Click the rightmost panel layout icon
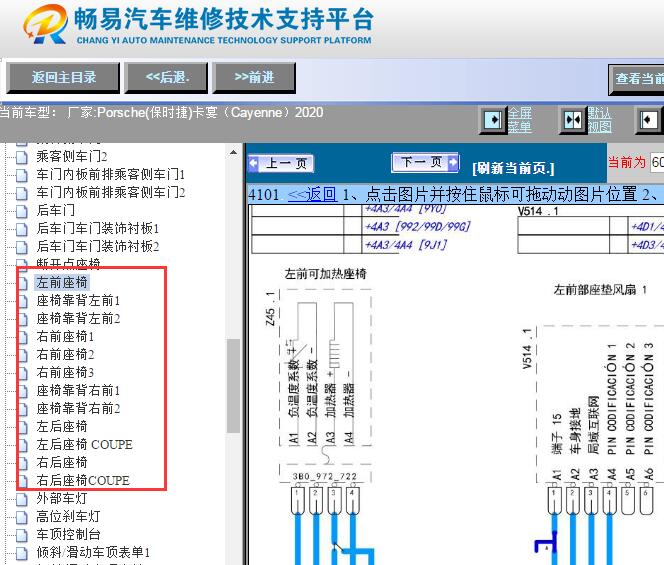Image resolution: width=664 pixels, height=565 pixels. coord(648,120)
